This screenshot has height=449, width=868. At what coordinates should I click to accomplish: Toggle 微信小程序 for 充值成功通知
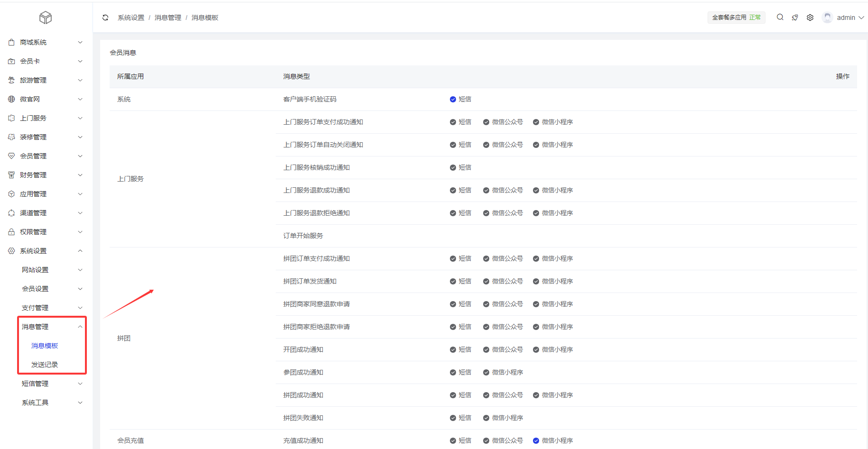tap(536, 440)
